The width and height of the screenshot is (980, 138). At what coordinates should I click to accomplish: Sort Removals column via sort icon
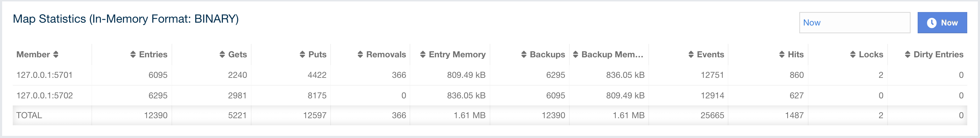(360, 54)
